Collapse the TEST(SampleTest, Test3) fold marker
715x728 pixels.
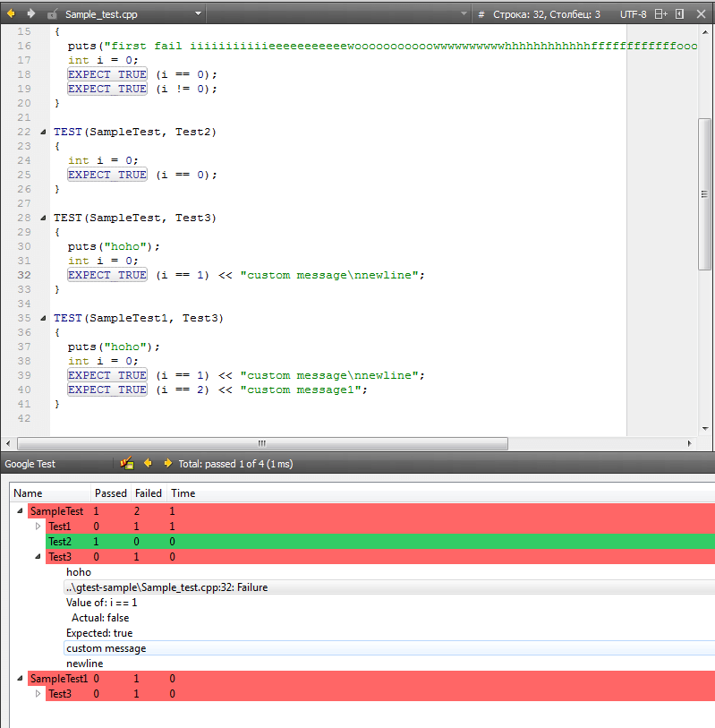point(43,218)
